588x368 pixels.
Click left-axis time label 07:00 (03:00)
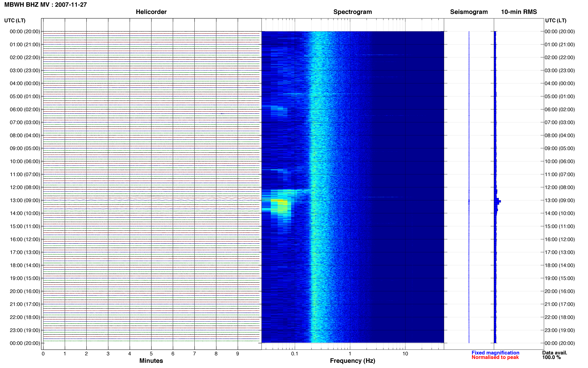(25, 122)
